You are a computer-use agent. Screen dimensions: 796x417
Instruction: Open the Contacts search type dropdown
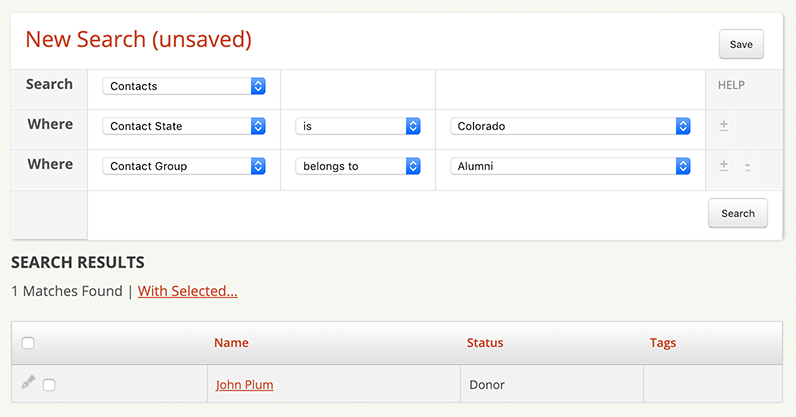[184, 86]
